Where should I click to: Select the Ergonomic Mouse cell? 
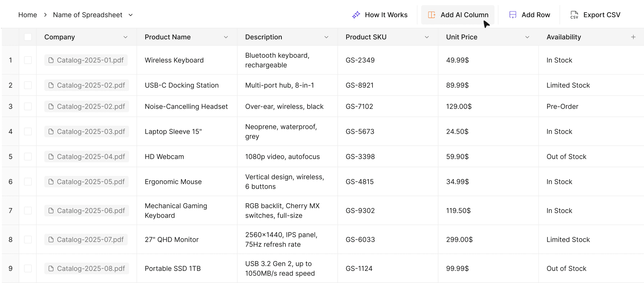pyautogui.click(x=187, y=182)
